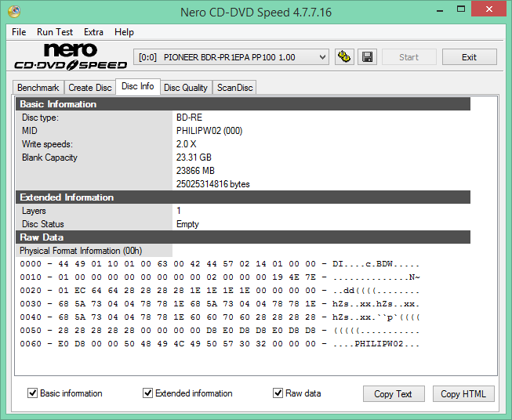
Task: Go to the Disc Quality tab
Action: click(186, 88)
